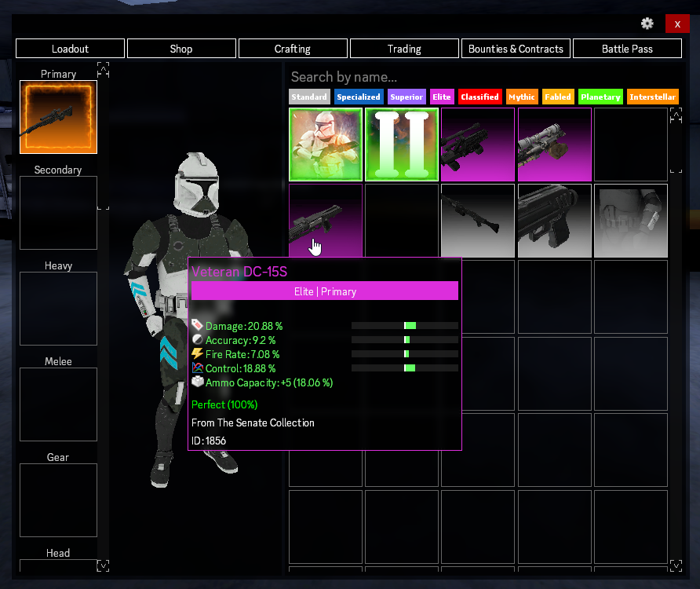Click the Control stat bar
This screenshot has width=700, height=589.
(405, 368)
